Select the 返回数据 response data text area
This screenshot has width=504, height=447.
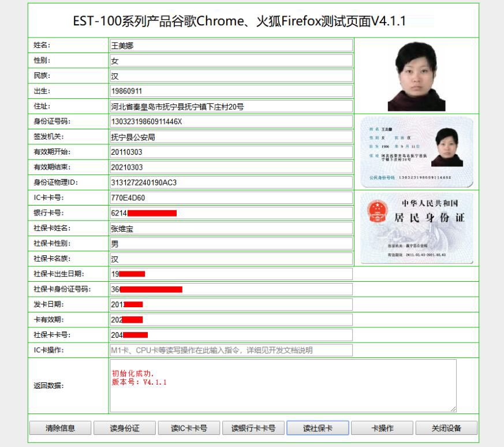point(283,387)
